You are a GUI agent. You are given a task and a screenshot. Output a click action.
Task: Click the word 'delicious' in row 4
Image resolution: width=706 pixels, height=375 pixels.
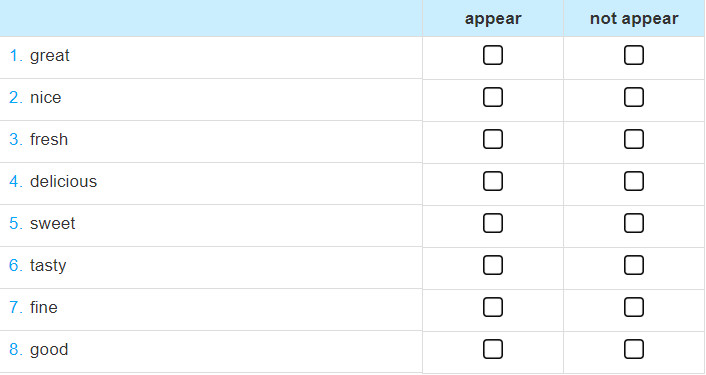pos(63,181)
